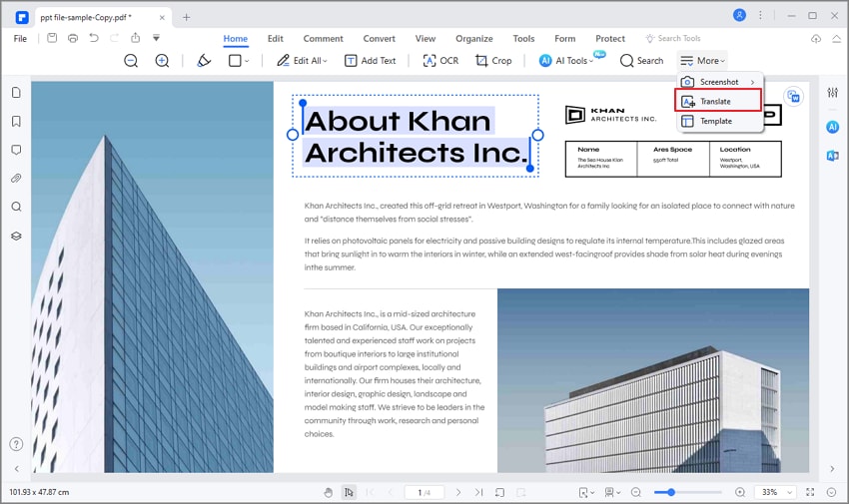
Task: Run the OCR tool
Action: point(440,61)
